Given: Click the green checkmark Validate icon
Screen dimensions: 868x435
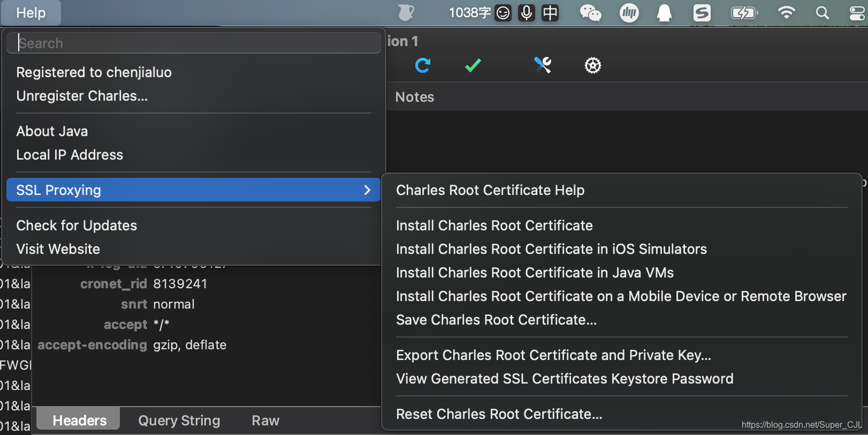Looking at the screenshot, I should tap(473, 65).
